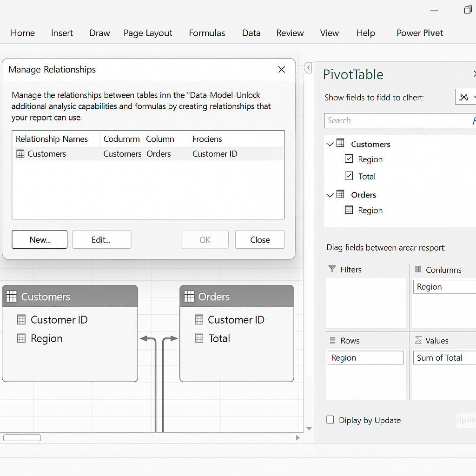Select the Customers diagram table title
This screenshot has width=476, height=476.
pyautogui.click(x=46, y=297)
